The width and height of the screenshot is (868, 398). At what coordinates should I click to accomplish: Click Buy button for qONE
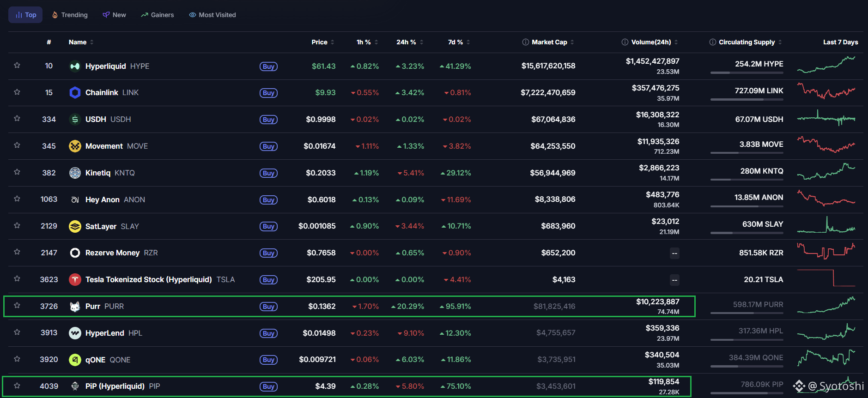click(x=268, y=360)
